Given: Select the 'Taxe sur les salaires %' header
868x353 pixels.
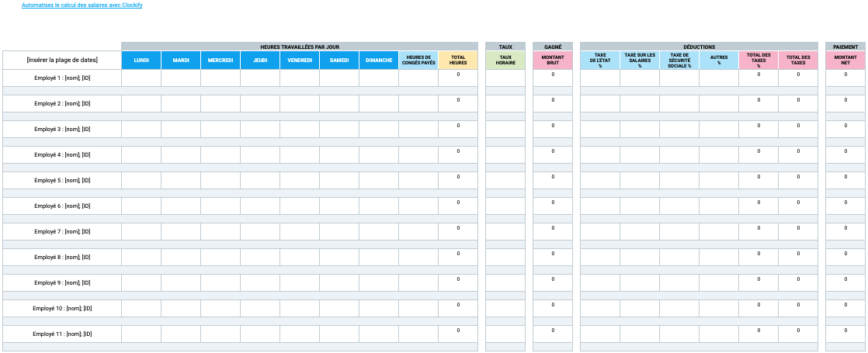Looking at the screenshot, I should [x=640, y=61].
